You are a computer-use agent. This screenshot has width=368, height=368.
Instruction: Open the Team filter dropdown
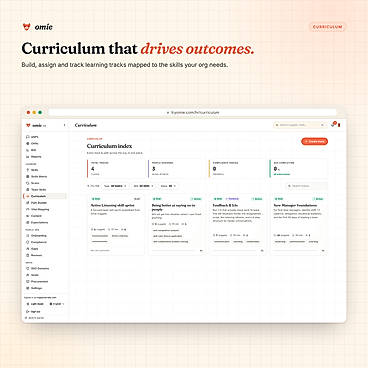[x=115, y=186]
